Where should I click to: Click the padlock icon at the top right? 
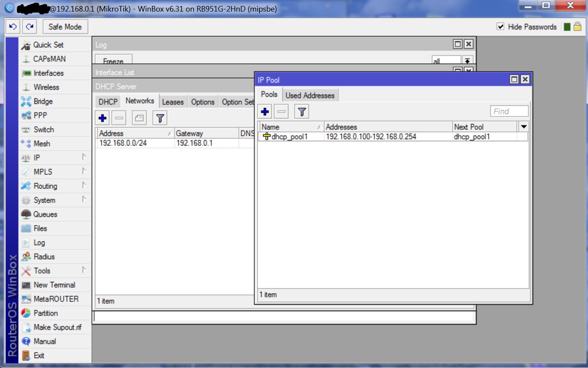click(x=577, y=27)
